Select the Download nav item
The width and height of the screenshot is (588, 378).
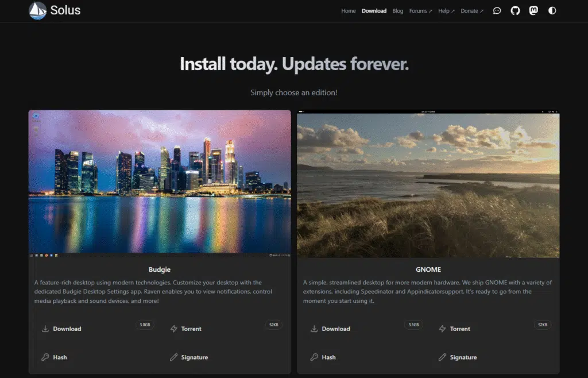click(x=374, y=11)
